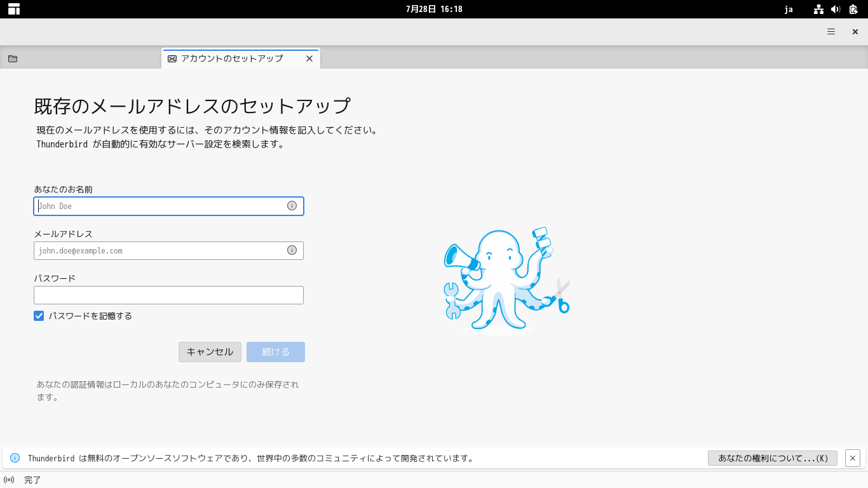Dismiss the Thunderbird notification bar

[853, 458]
